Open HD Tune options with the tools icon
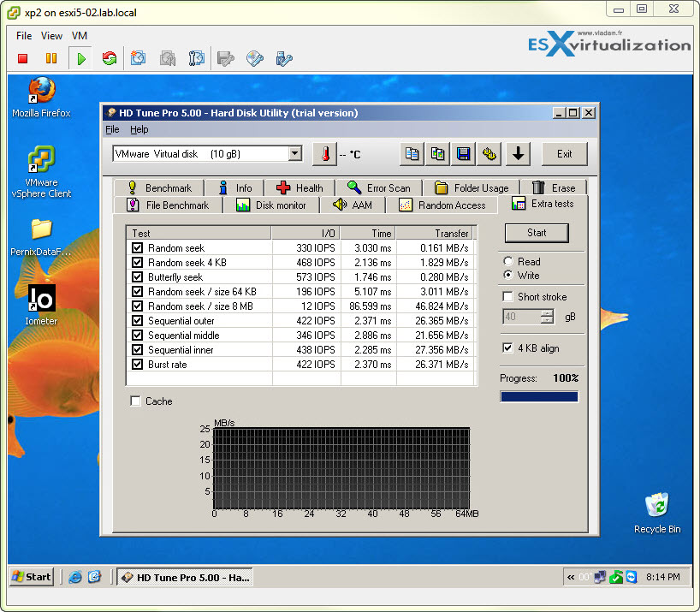700x612 pixels. [489, 154]
